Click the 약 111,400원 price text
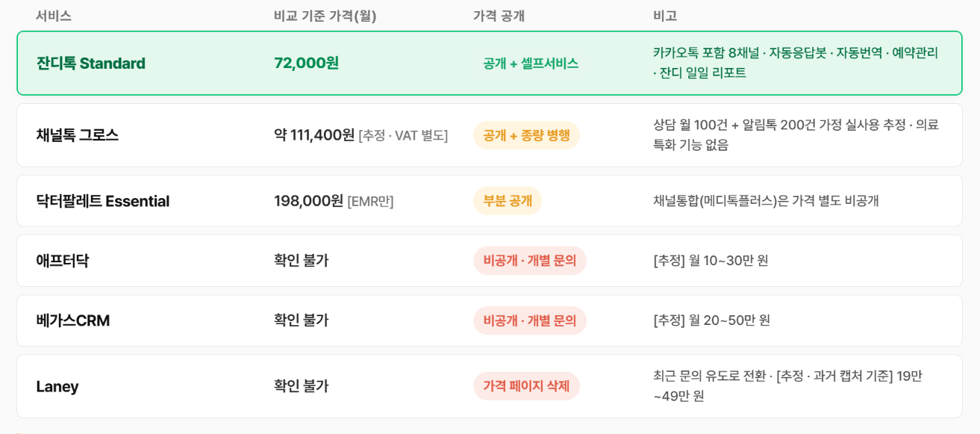The width and height of the screenshot is (980, 434). [314, 135]
